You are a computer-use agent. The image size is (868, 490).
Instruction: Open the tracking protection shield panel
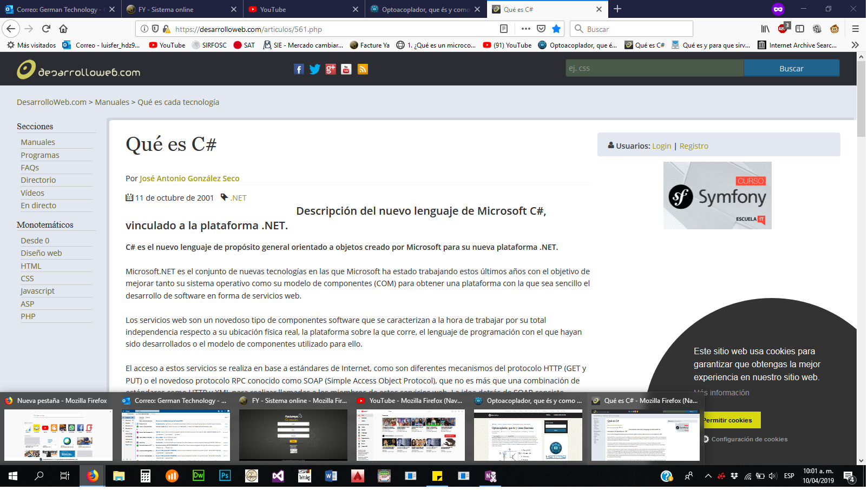click(155, 29)
